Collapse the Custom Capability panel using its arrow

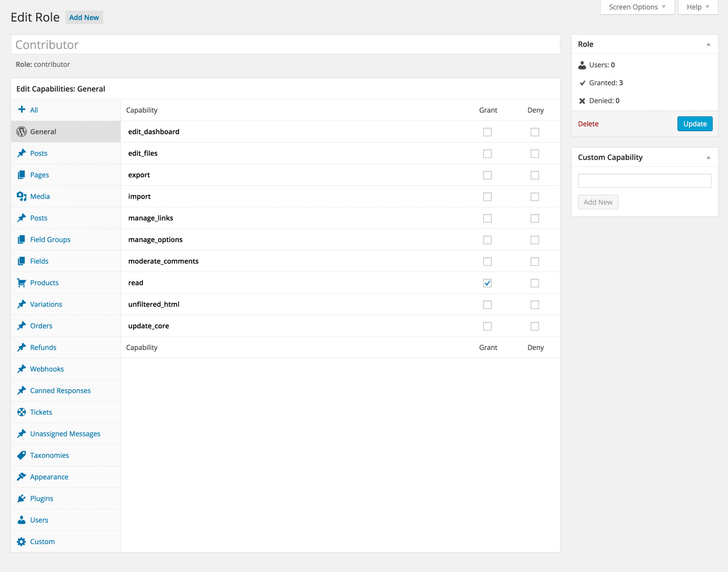(708, 157)
